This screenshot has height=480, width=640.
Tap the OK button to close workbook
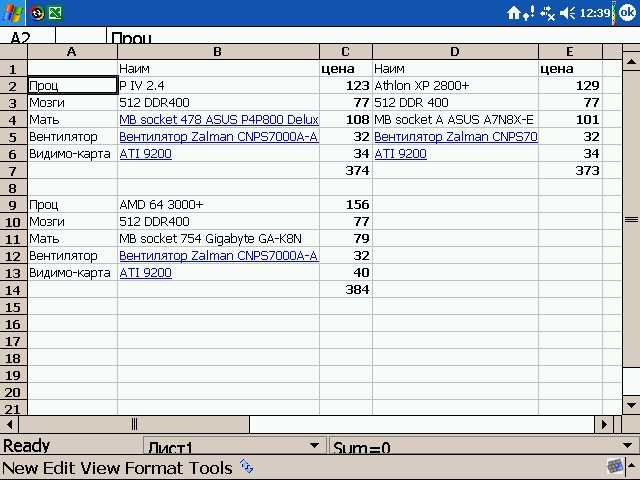(627, 13)
